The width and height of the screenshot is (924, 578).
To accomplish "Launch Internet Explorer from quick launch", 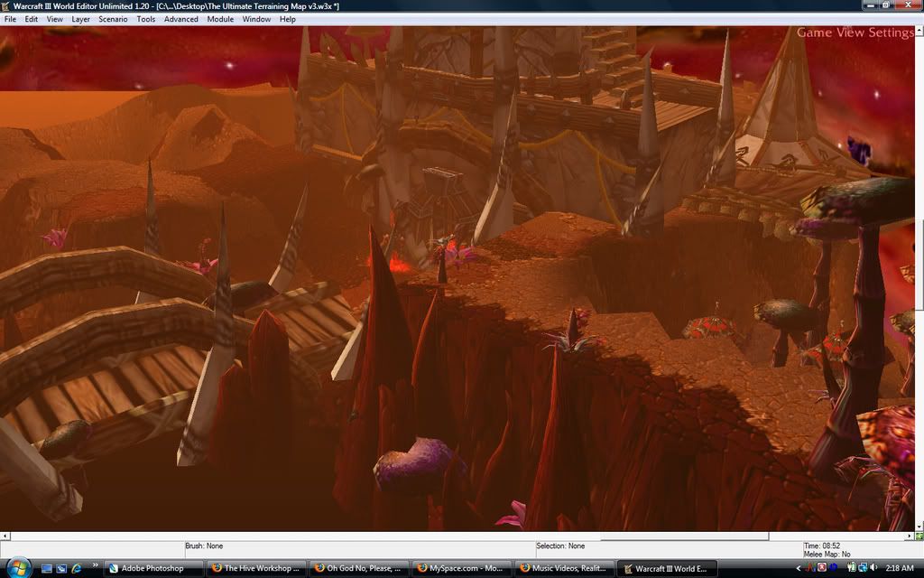I will tap(77, 569).
